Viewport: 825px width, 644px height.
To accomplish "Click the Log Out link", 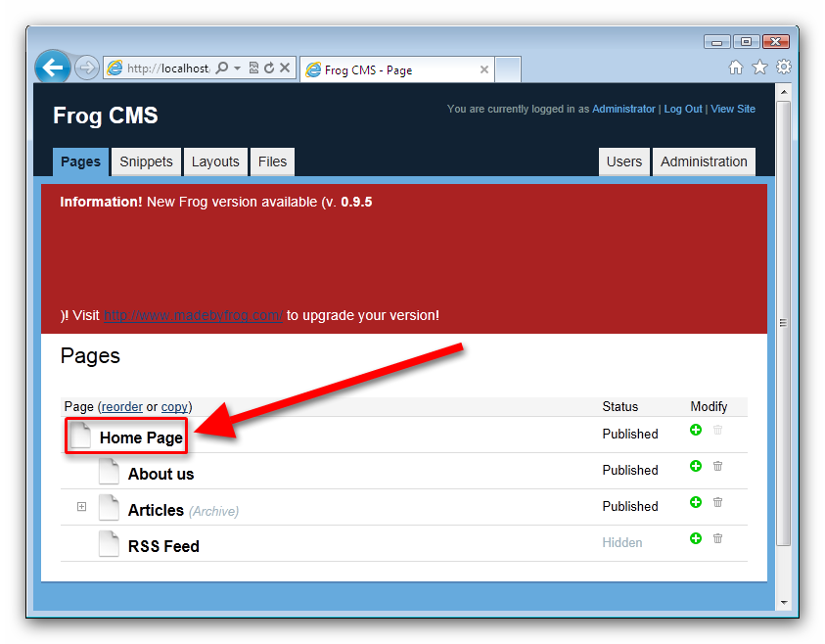I will (x=683, y=110).
